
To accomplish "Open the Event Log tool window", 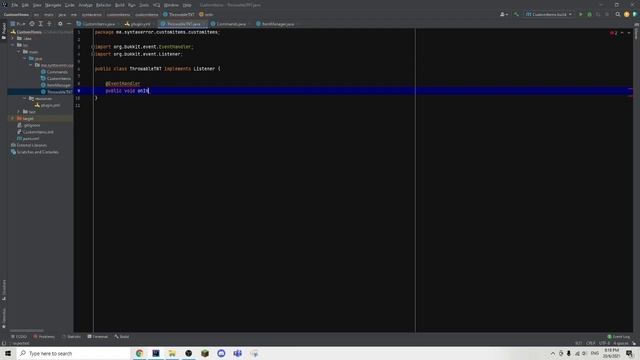I will pos(618,337).
